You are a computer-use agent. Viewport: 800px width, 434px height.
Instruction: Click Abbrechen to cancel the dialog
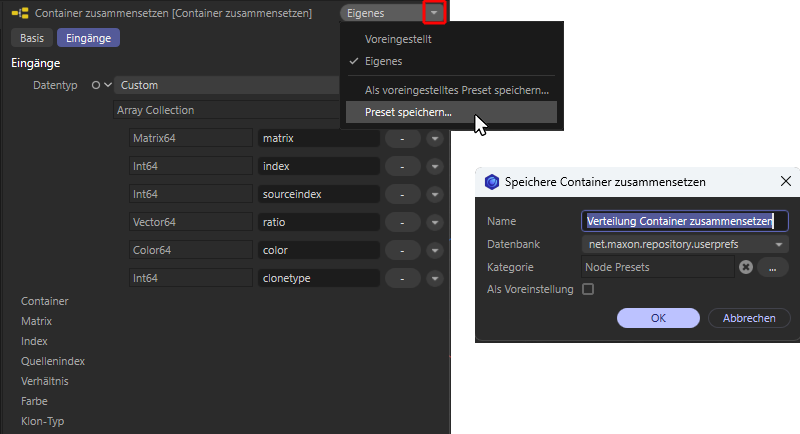(749, 318)
